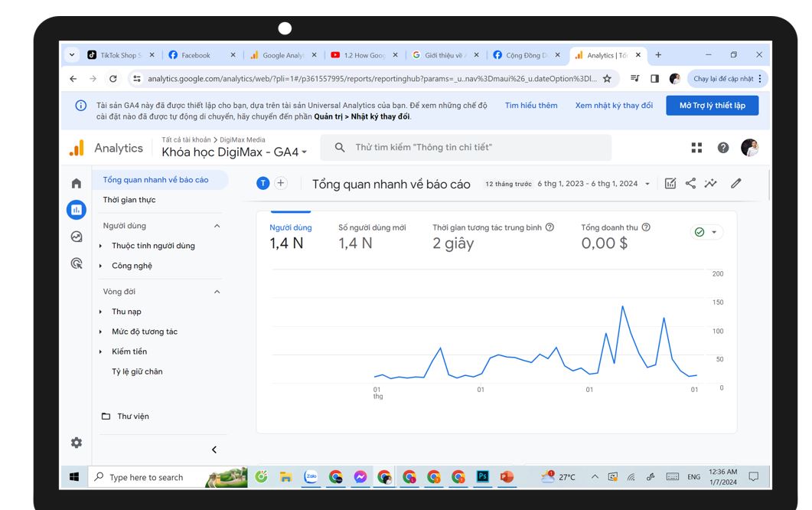The height and width of the screenshot is (510, 812).
Task: Select the Reports bar chart sidebar icon
Action: coord(76,210)
